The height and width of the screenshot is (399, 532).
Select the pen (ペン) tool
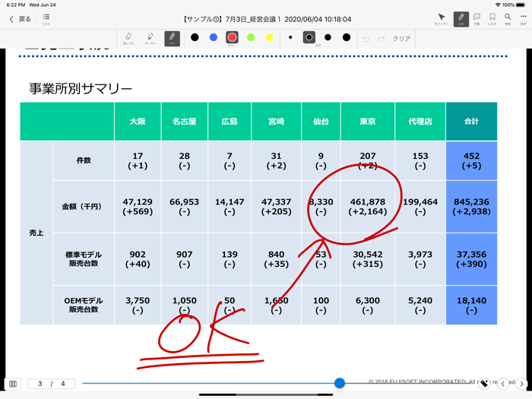(x=172, y=38)
